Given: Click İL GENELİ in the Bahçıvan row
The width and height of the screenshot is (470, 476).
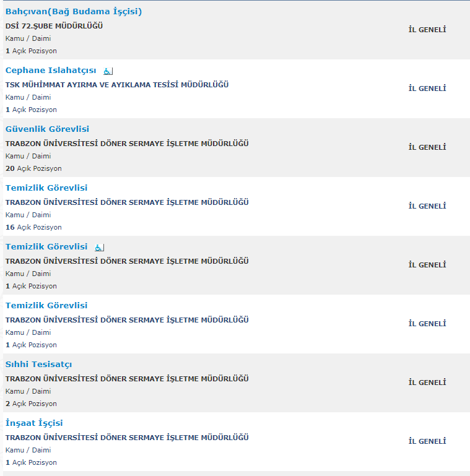Looking at the screenshot, I should point(427,30).
